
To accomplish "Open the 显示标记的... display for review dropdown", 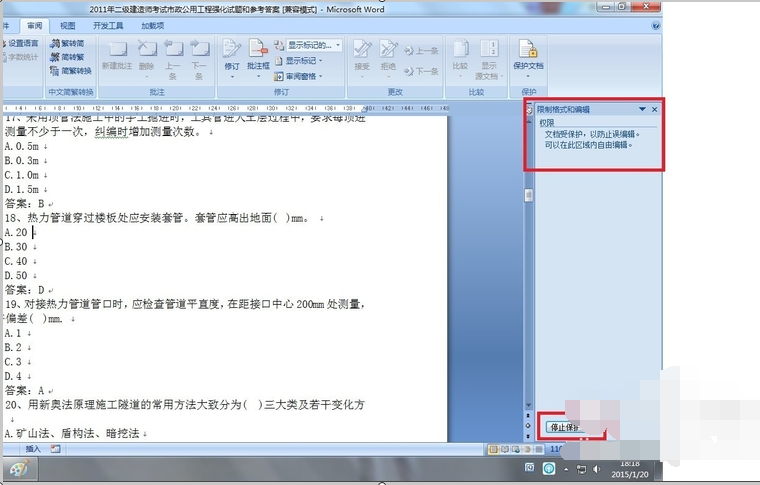I will [314, 46].
